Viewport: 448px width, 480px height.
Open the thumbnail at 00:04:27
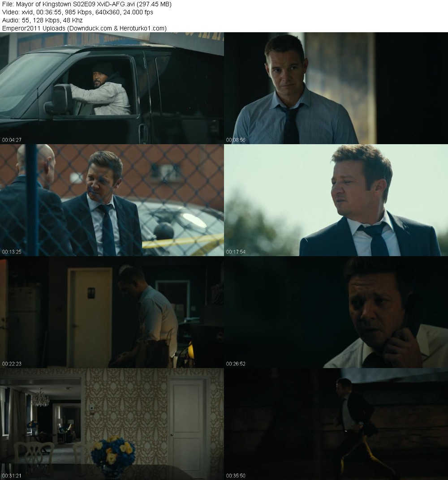click(x=112, y=88)
